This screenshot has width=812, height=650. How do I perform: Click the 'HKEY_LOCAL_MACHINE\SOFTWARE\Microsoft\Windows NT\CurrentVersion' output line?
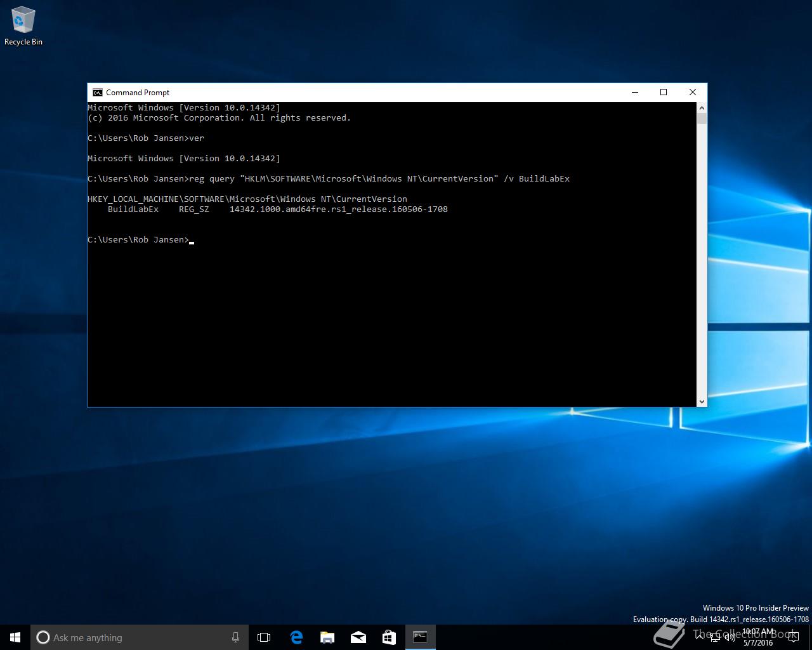247,199
